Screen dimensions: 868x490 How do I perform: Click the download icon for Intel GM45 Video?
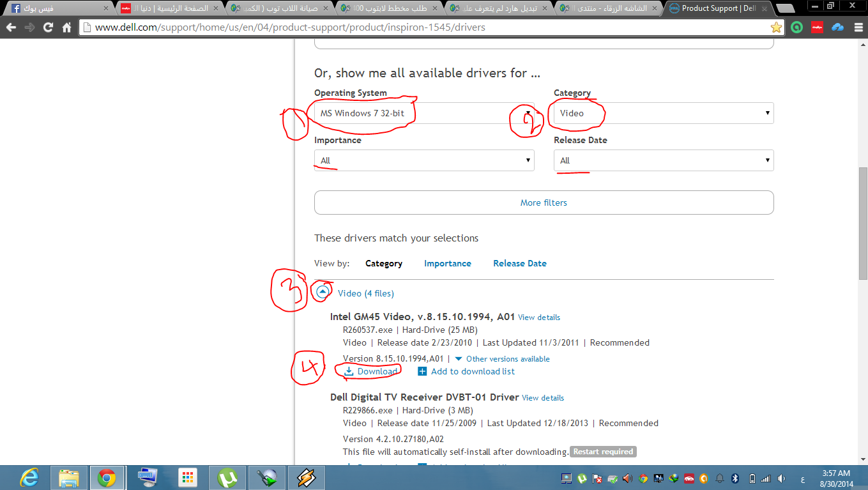[x=349, y=371]
